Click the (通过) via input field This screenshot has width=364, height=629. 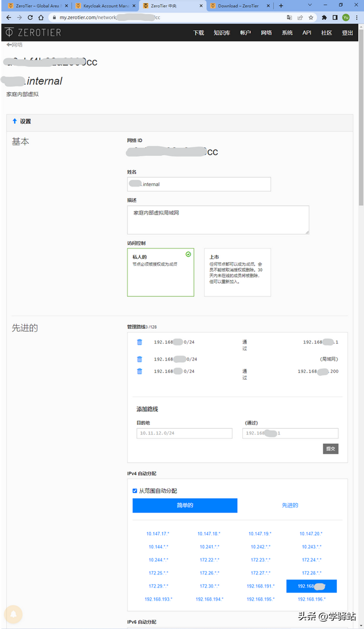pos(290,433)
